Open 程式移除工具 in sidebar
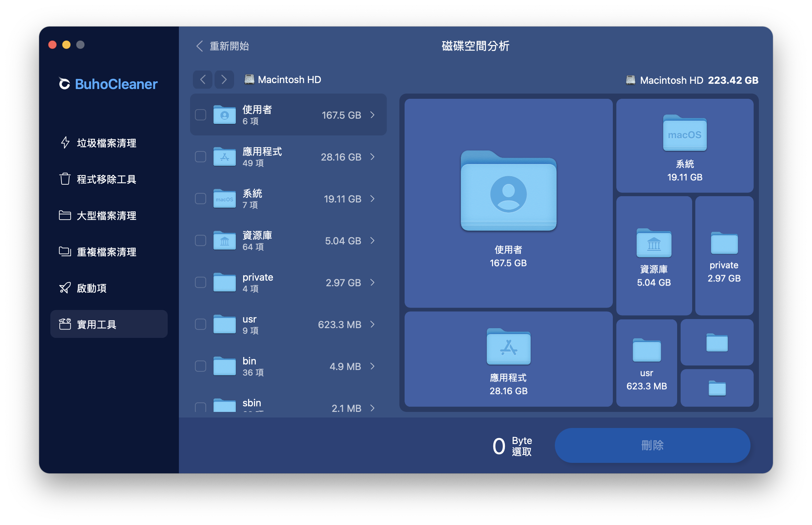The image size is (812, 525). (109, 179)
